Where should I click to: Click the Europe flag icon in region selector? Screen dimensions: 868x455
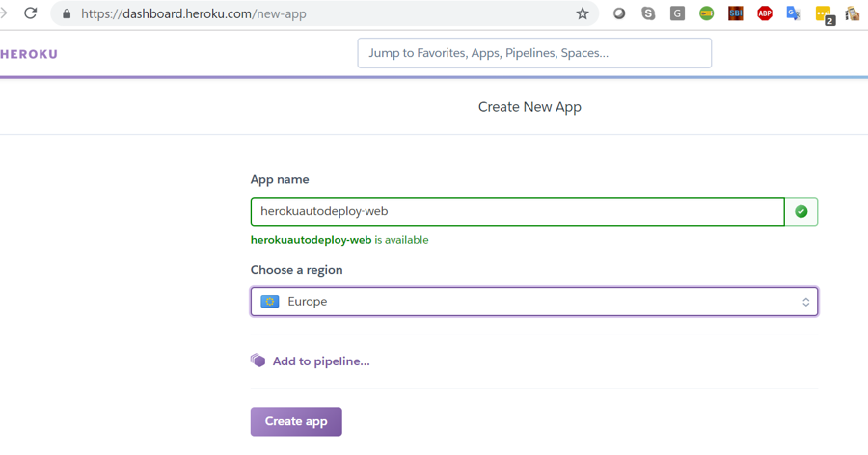click(270, 302)
